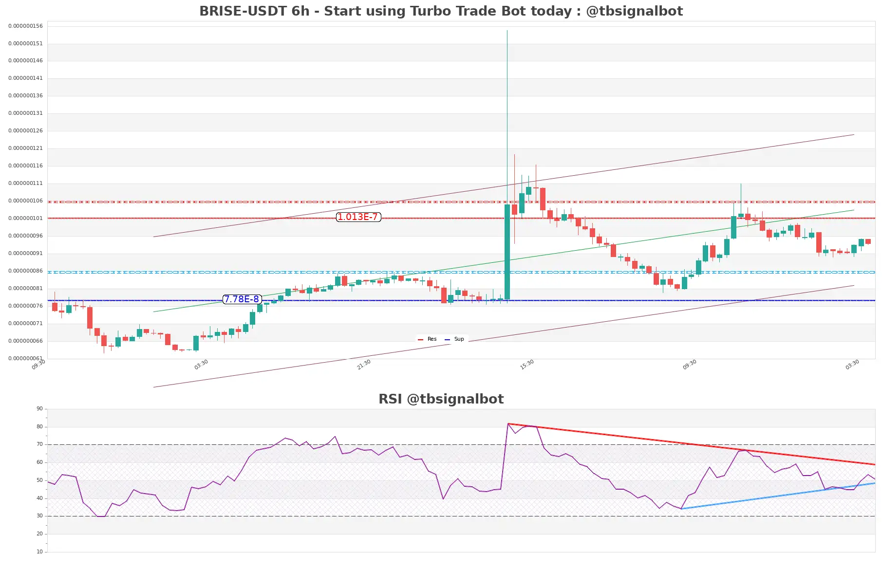Image resolution: width=882 pixels, height=588 pixels.
Task: Click the 0.000000131 price axis label
Action: (x=25, y=113)
